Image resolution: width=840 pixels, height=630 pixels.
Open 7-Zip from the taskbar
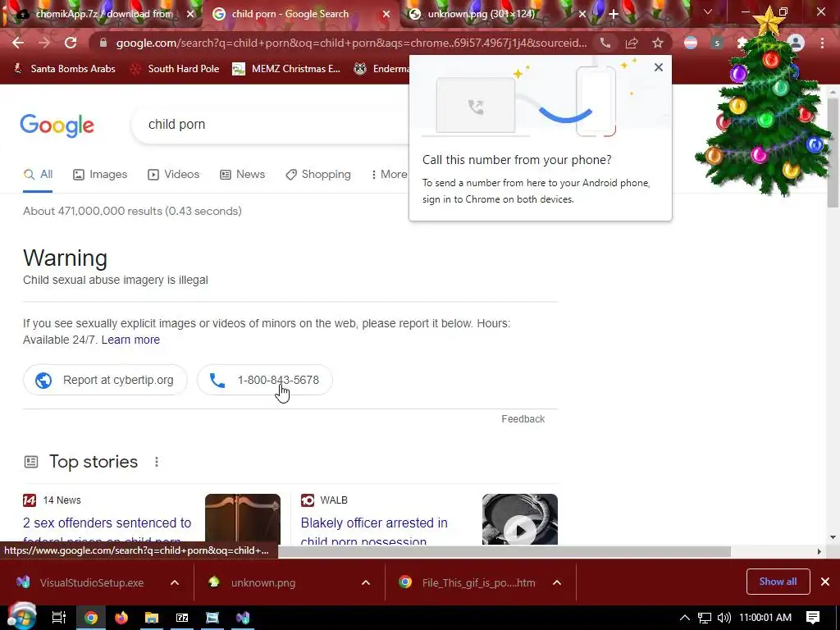coord(182,618)
